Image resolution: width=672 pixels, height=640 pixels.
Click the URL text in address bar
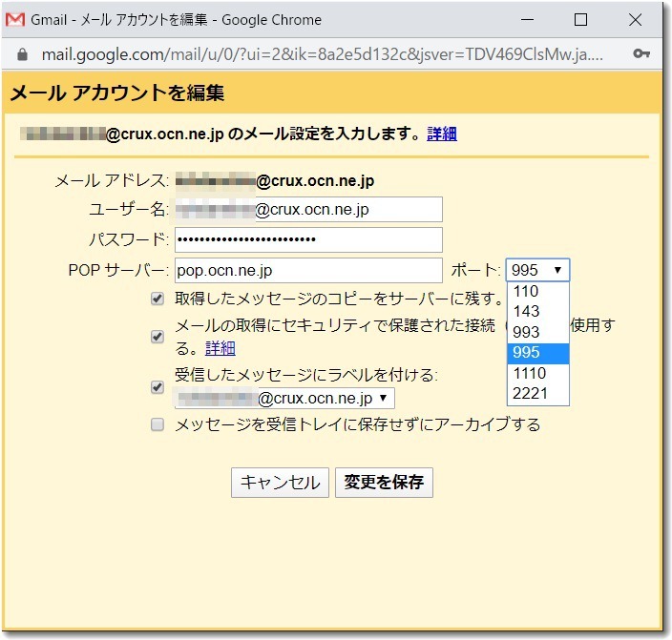pos(323,54)
